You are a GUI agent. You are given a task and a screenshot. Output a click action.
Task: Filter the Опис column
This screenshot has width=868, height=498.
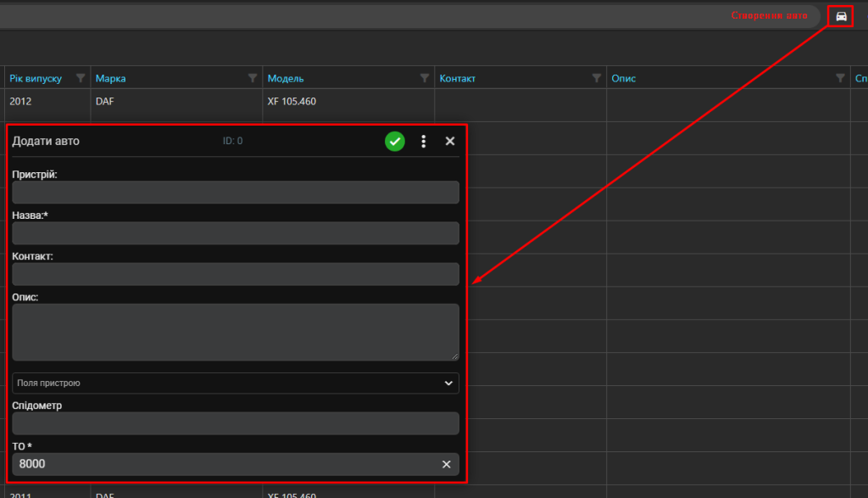pyautogui.click(x=840, y=78)
